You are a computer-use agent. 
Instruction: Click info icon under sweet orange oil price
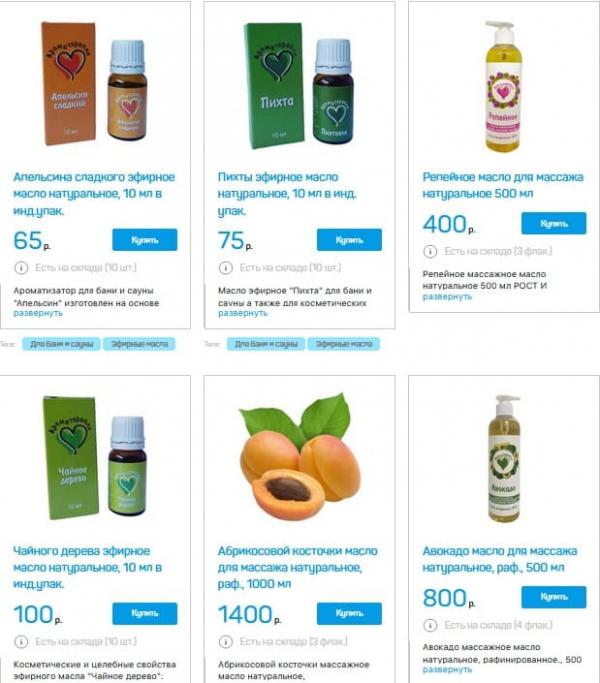[21, 267]
